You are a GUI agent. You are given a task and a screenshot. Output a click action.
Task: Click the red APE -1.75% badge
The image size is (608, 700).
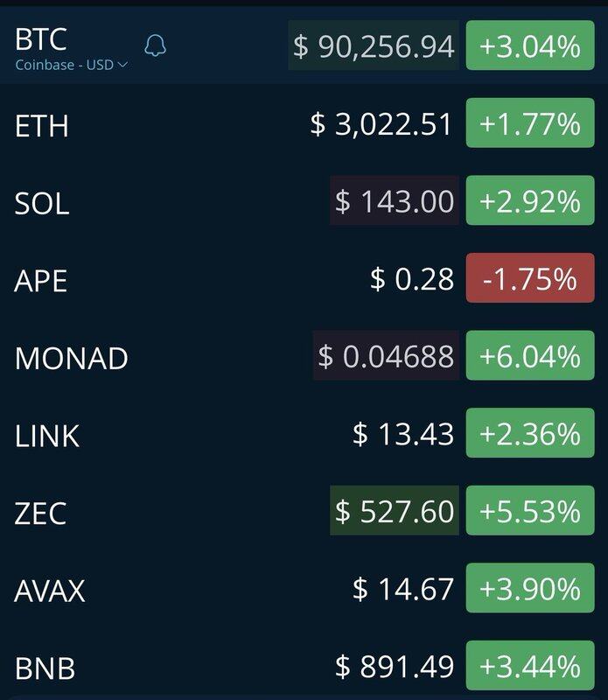(x=529, y=279)
